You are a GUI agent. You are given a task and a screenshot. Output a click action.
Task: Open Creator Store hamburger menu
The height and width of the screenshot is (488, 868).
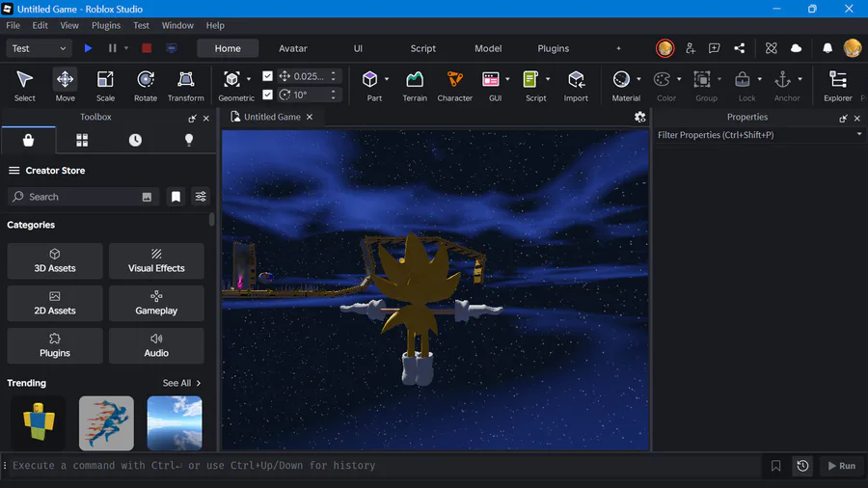[14, 171]
